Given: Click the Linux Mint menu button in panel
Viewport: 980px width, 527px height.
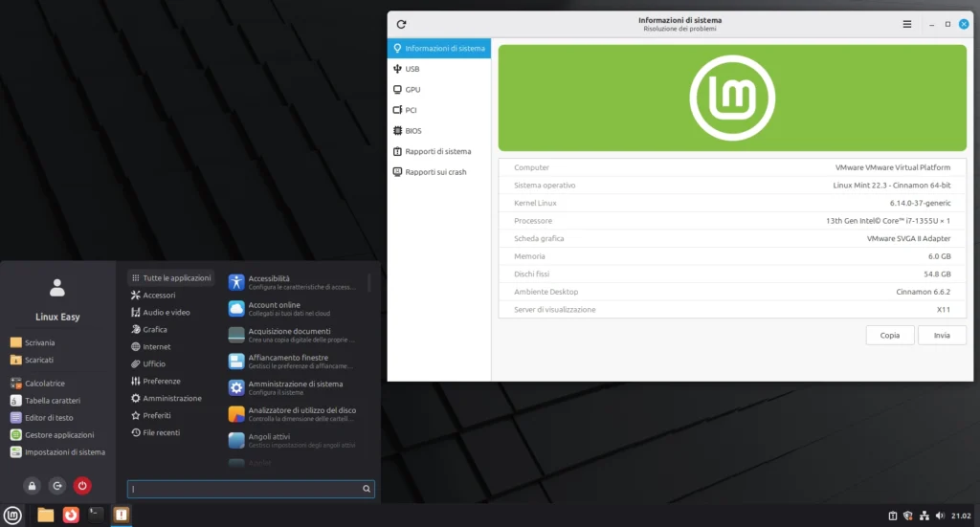Looking at the screenshot, I should (12, 516).
